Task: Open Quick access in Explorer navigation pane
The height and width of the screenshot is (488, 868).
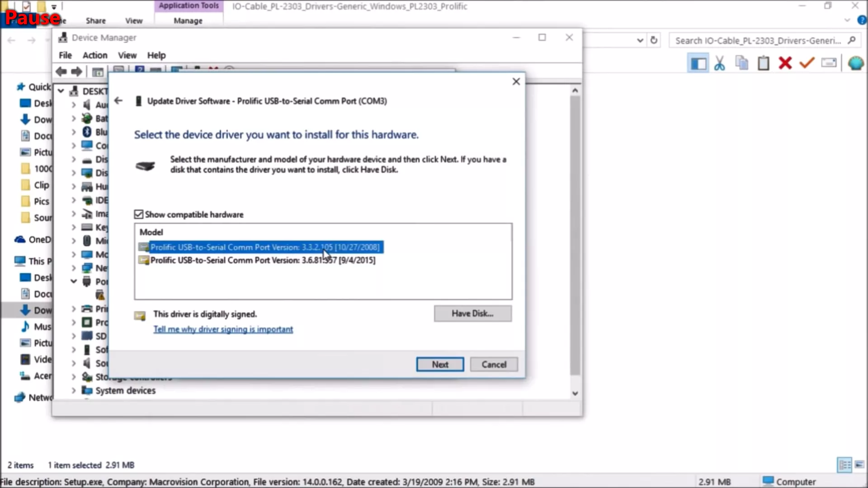Action: (34, 87)
